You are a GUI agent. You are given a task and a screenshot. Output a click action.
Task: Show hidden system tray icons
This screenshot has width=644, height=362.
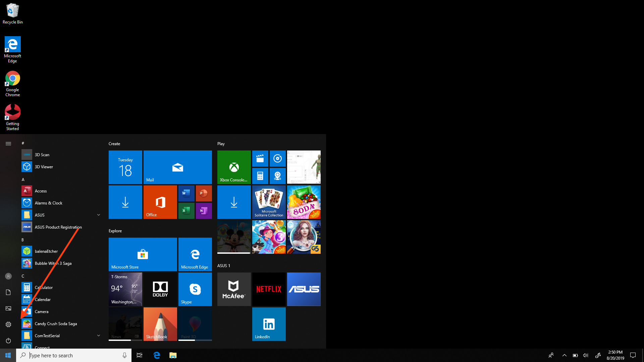[564, 355]
